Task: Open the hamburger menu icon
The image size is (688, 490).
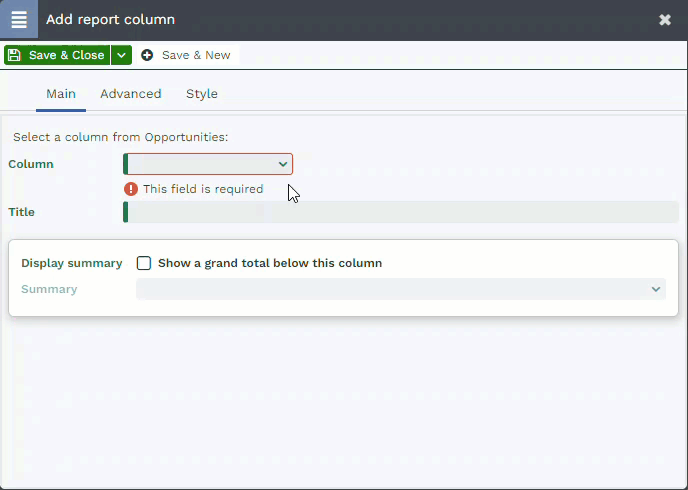Action: (19, 19)
